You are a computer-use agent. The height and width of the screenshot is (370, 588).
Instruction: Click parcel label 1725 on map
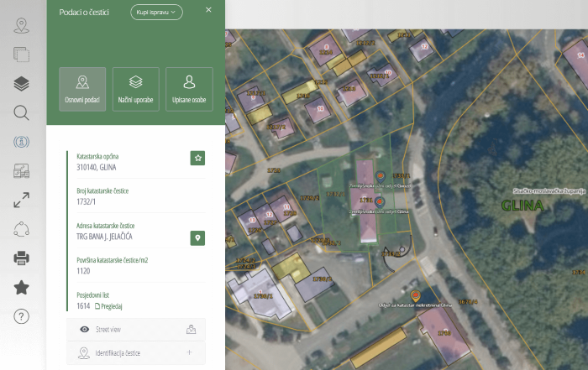(x=274, y=170)
